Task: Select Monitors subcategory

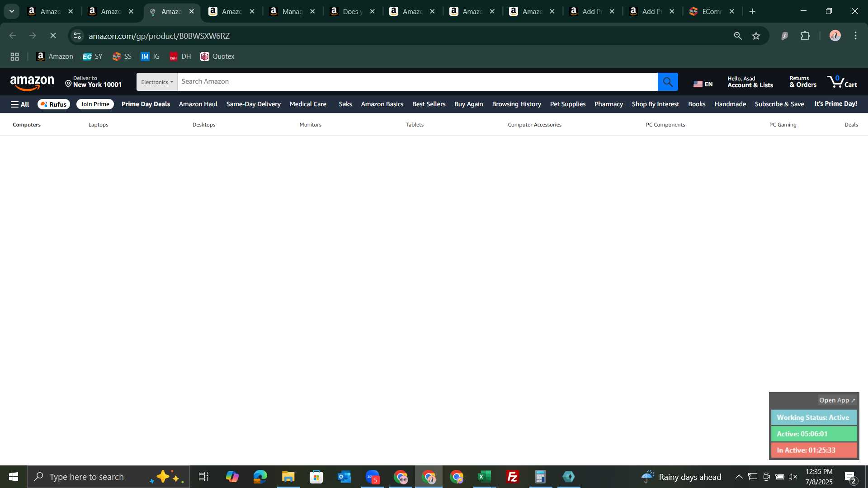Action: 311,125
